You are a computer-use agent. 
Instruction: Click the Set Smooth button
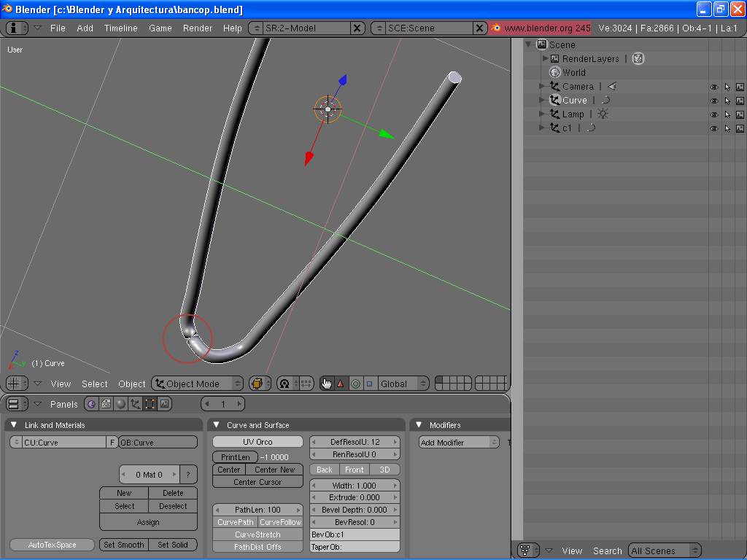(124, 544)
